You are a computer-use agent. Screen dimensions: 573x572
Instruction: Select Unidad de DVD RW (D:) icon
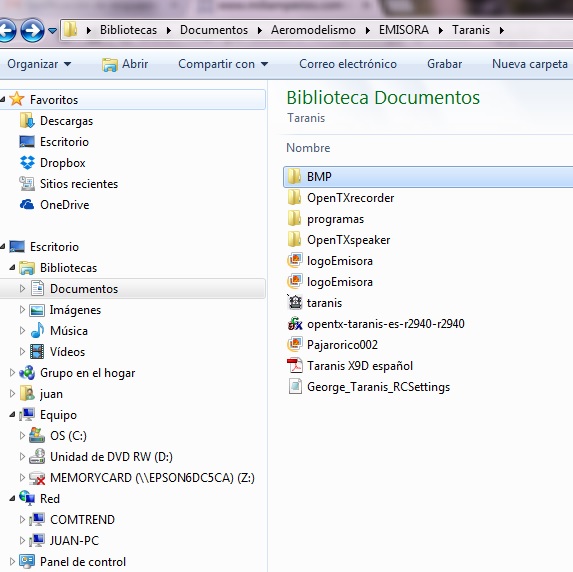(x=37, y=457)
